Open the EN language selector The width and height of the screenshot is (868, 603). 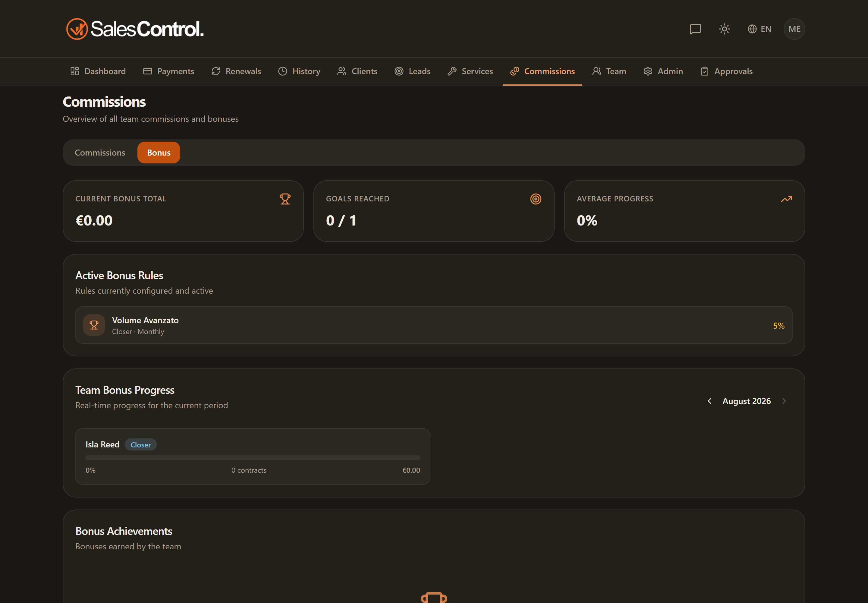[759, 29]
